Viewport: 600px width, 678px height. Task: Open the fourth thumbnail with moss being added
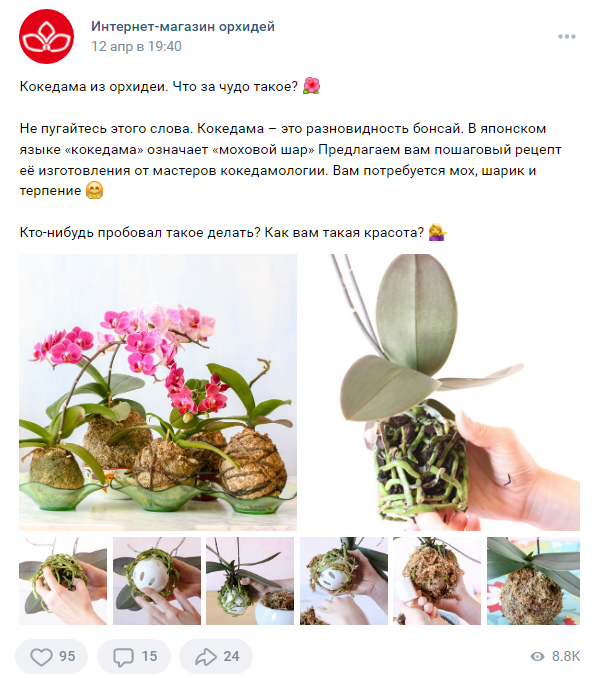click(344, 581)
